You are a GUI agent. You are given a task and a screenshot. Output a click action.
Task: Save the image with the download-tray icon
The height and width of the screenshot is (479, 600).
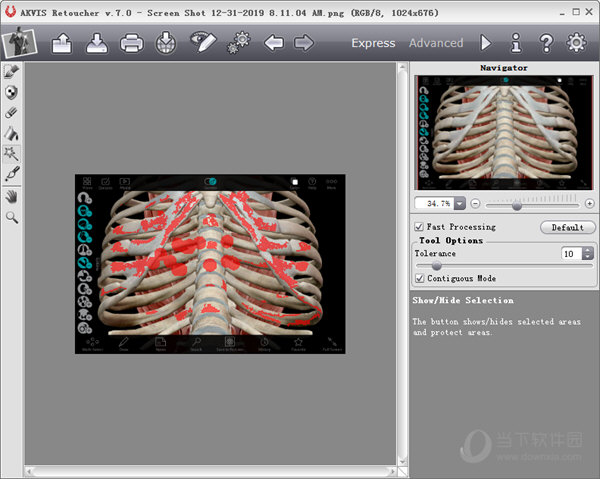[97, 43]
